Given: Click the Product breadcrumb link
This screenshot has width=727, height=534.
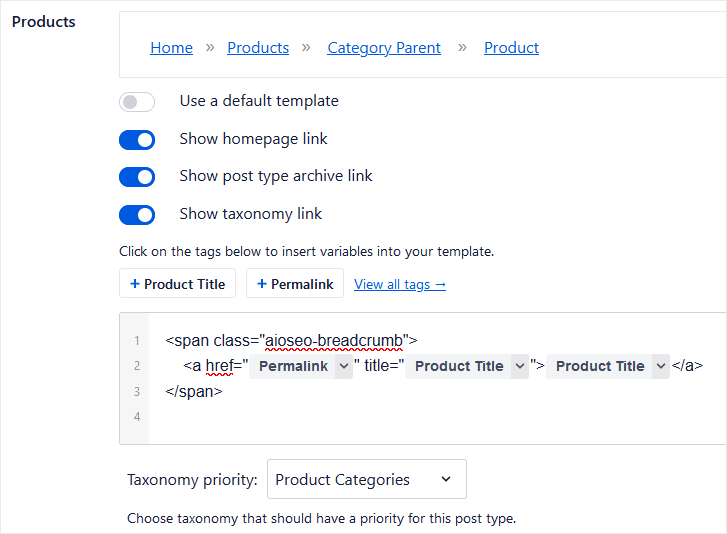Looking at the screenshot, I should [x=511, y=48].
